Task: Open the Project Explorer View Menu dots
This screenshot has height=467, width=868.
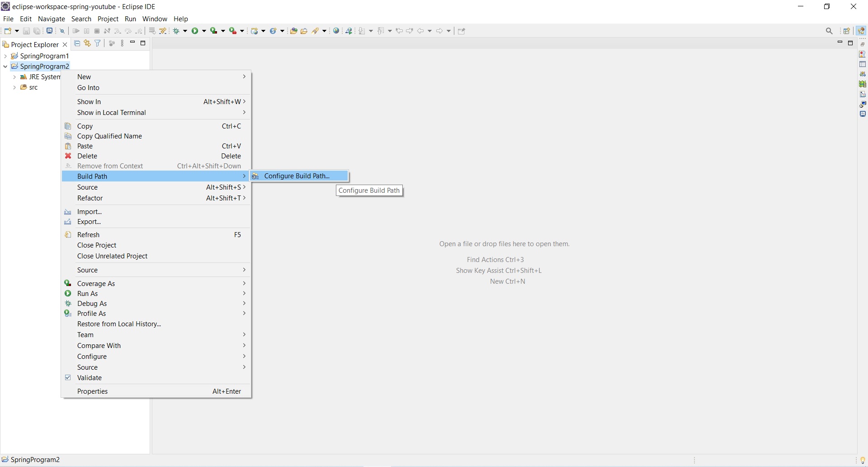Action: pos(123,43)
